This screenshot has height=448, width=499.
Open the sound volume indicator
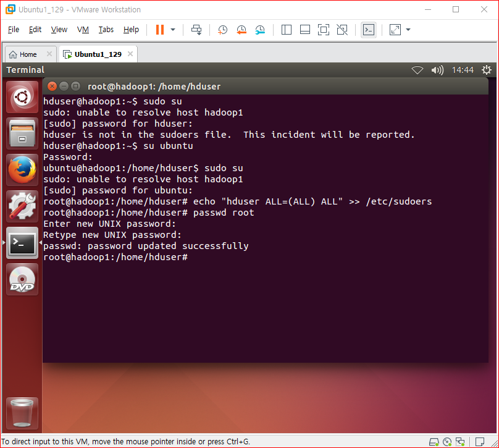click(x=437, y=70)
